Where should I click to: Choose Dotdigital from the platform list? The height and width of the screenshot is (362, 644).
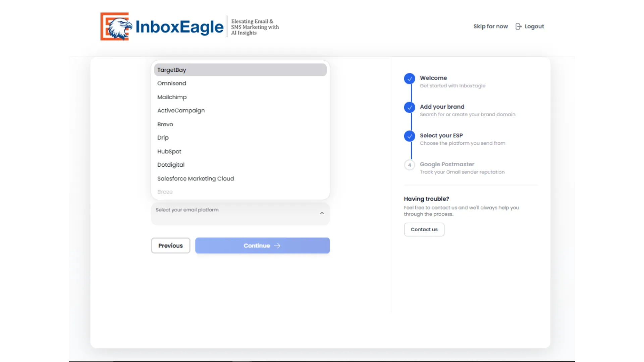click(240, 165)
